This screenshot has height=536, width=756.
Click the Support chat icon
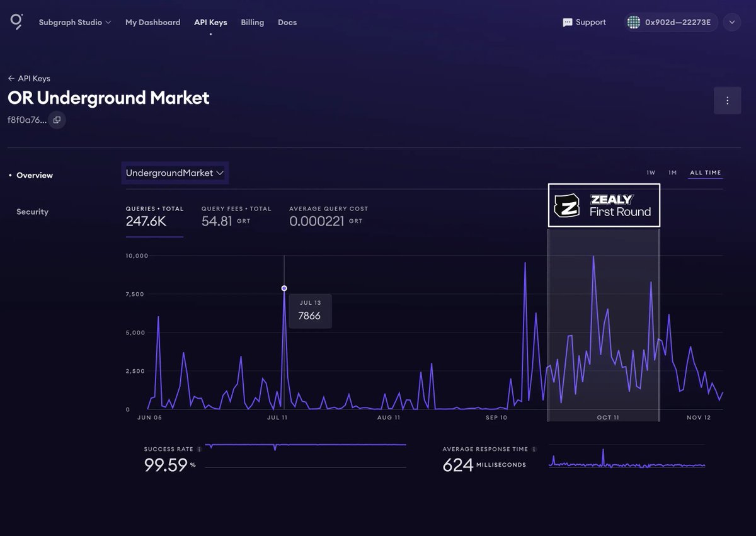point(568,23)
